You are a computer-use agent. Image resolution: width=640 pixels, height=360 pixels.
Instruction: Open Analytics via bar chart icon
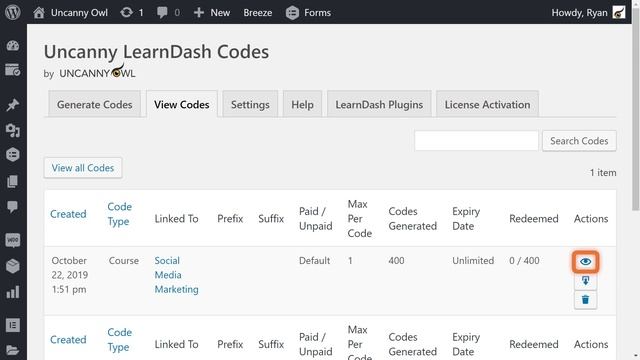click(13, 292)
